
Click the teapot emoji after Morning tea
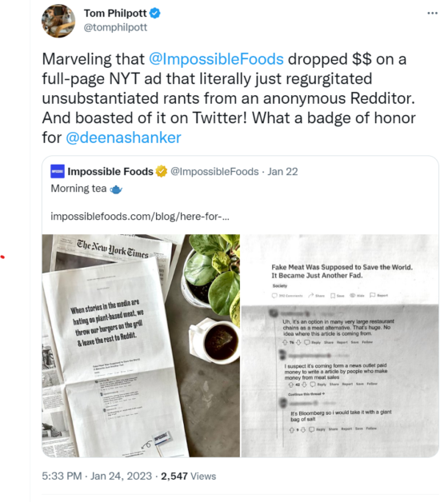click(x=116, y=189)
